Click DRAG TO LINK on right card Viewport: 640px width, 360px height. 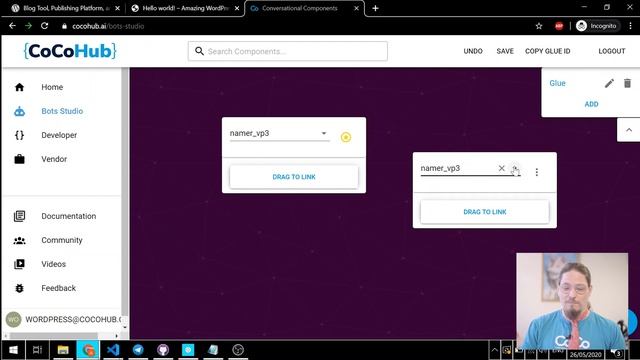485,212
